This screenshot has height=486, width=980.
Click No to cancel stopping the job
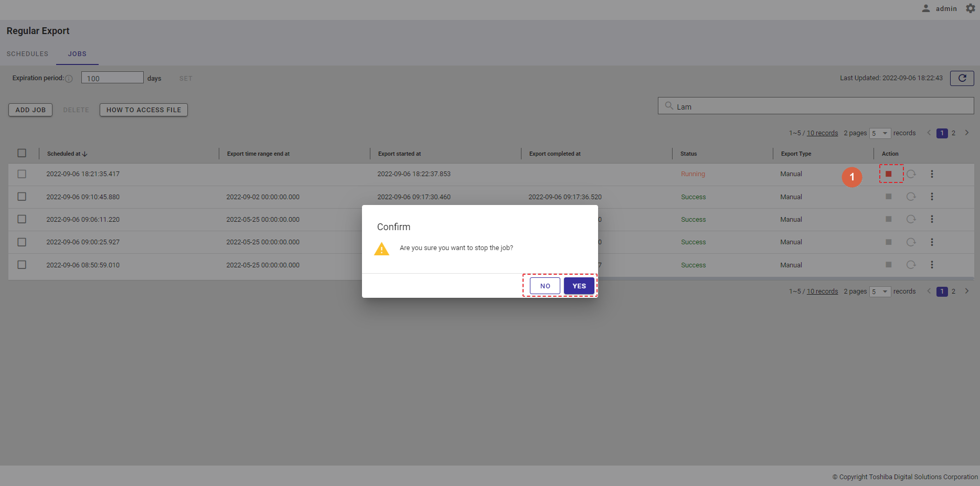(545, 286)
